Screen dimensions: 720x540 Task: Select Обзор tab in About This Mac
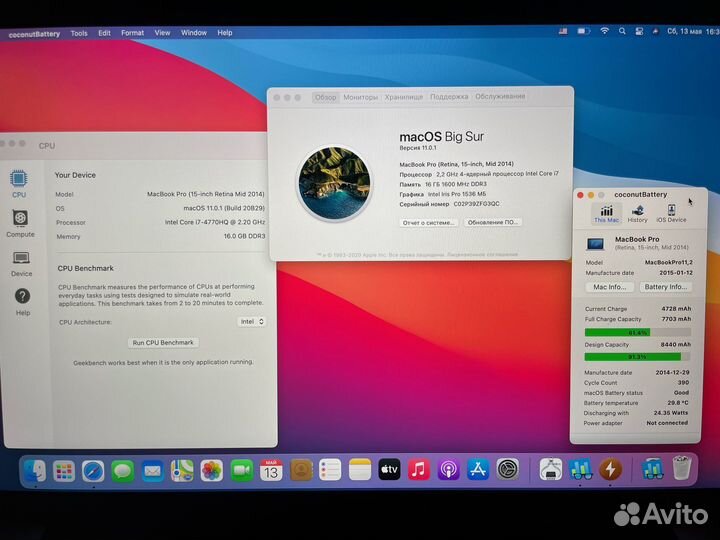click(x=326, y=97)
